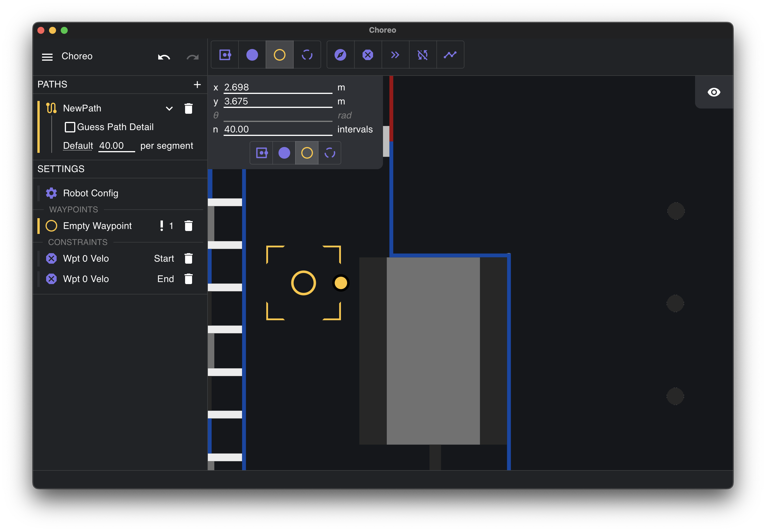Open Robot Config settings
The width and height of the screenshot is (766, 532).
pyautogui.click(x=90, y=193)
